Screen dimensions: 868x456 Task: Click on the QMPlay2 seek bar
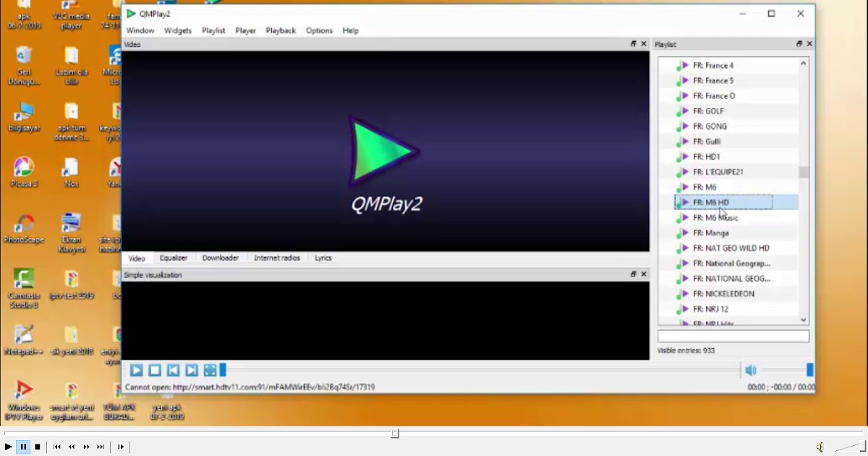coord(480,371)
